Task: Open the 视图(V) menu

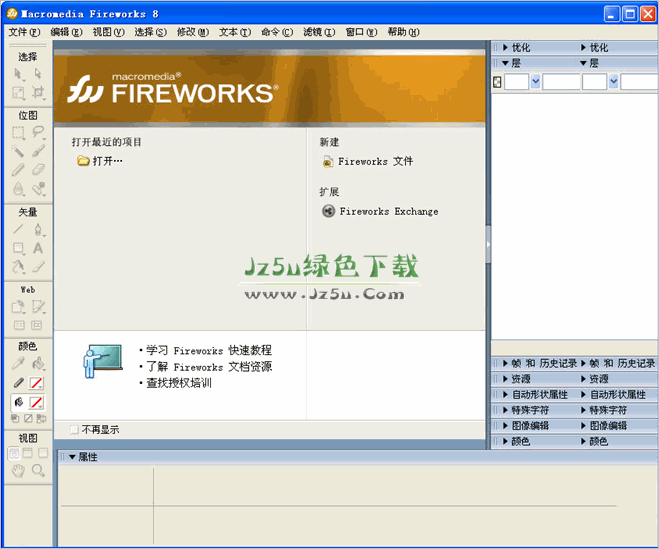Action: pos(108,32)
